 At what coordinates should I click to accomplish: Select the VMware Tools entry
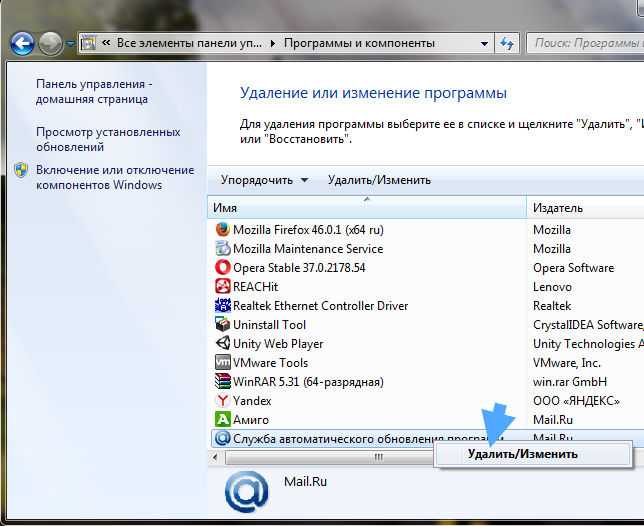click(270, 363)
